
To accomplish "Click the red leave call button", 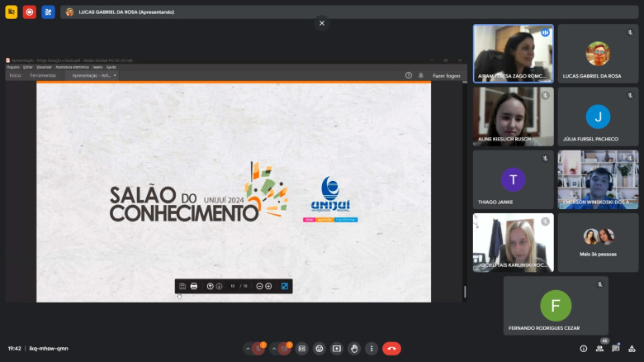I will (x=391, y=349).
